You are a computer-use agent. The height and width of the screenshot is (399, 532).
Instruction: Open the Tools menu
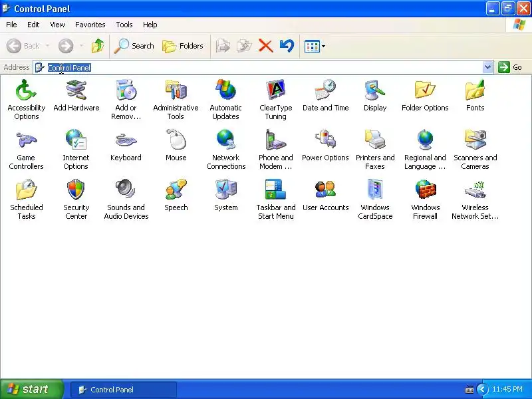pos(124,25)
